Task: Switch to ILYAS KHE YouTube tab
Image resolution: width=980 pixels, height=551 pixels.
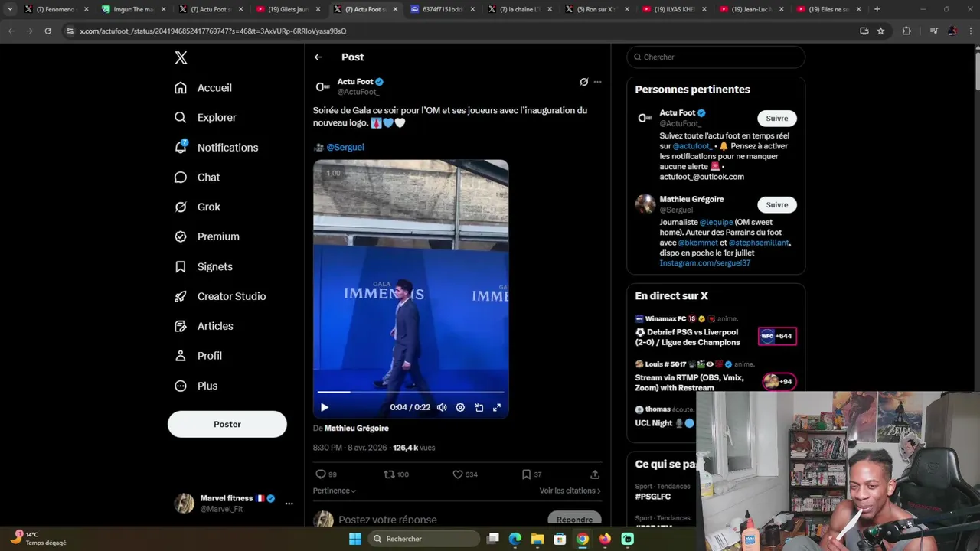Action: (673, 9)
